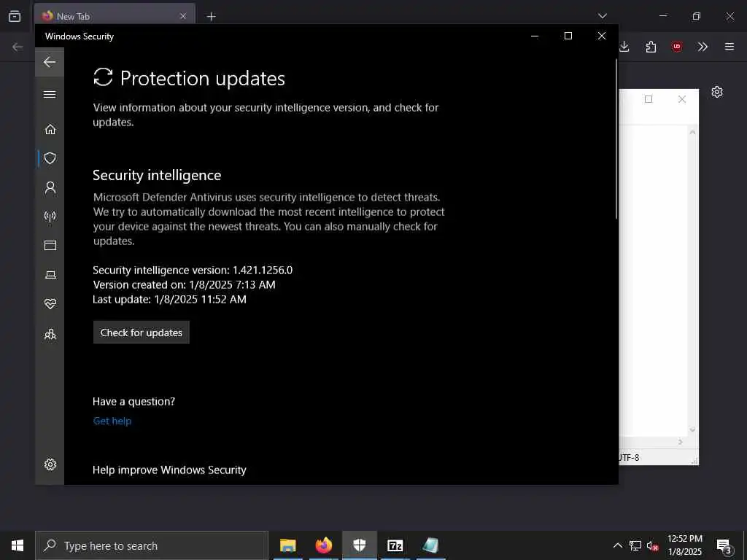The height and width of the screenshot is (560, 747).
Task: Show hidden system tray icons
Action: coord(617,545)
